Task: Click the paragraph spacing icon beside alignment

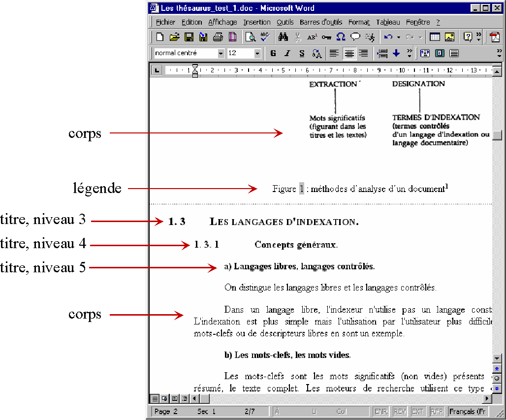Action: (382, 53)
